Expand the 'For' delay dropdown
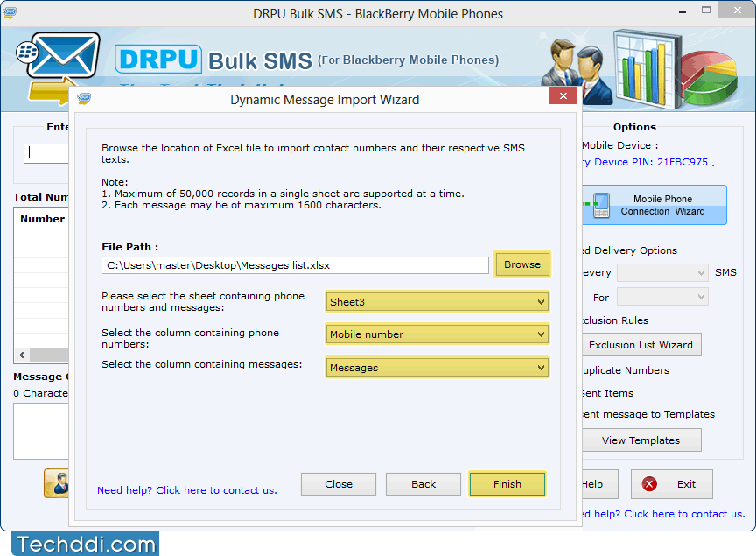 [x=662, y=297]
